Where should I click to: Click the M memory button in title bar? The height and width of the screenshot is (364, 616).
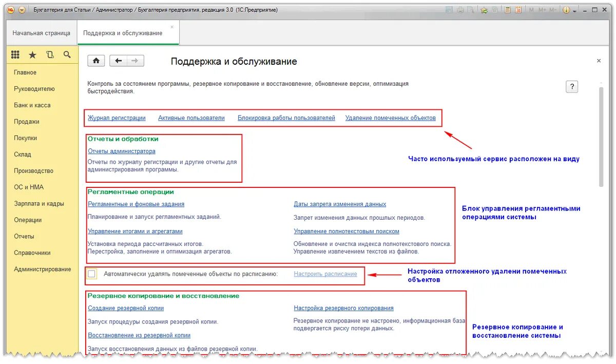coord(532,10)
